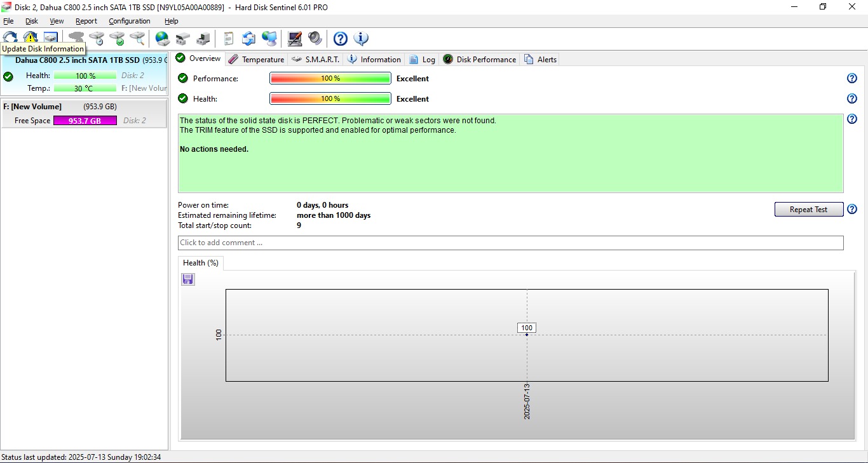This screenshot has width=868, height=463.
Task: Click the 'Excellent' label beside Health
Action: (412, 99)
